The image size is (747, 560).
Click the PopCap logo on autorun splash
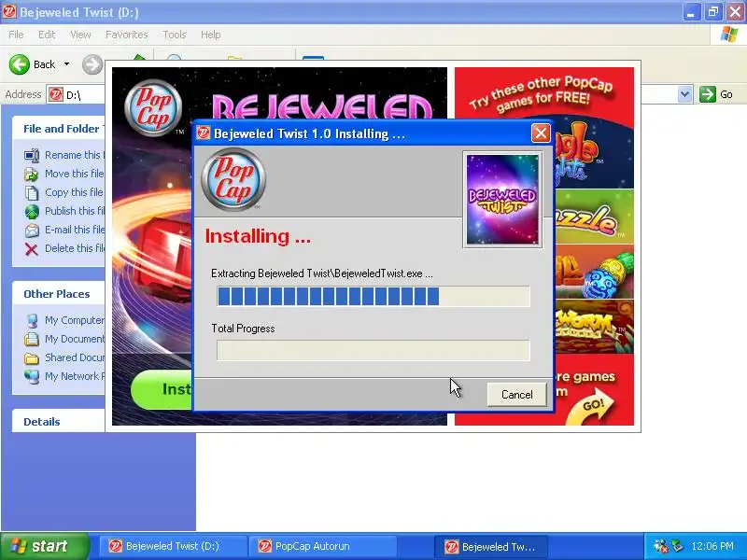tap(153, 108)
